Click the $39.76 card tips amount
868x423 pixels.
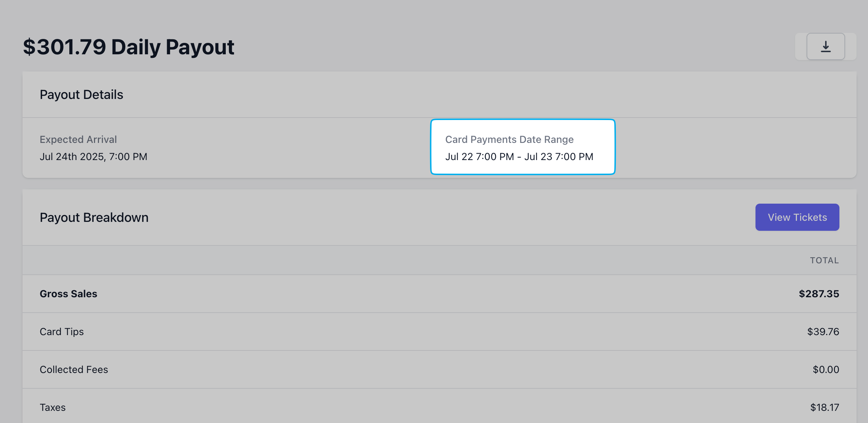pyautogui.click(x=823, y=332)
